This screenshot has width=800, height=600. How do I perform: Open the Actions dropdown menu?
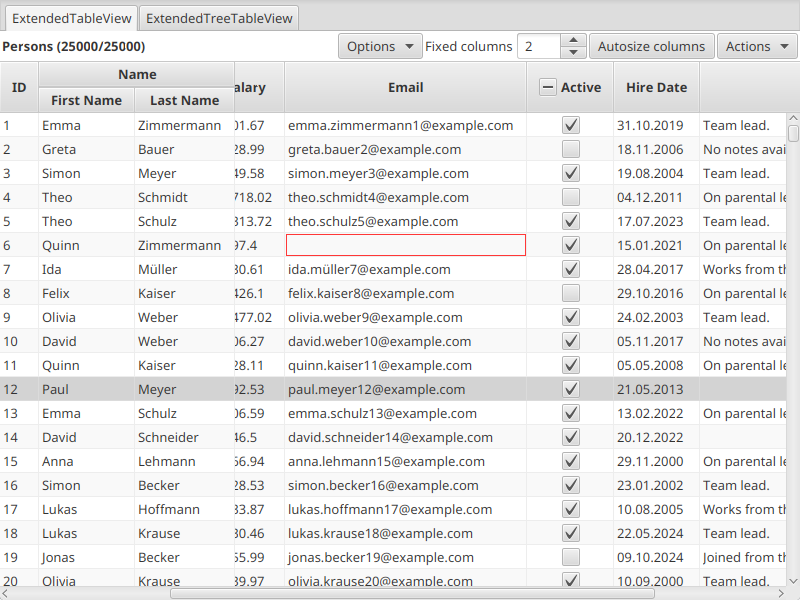tap(757, 46)
